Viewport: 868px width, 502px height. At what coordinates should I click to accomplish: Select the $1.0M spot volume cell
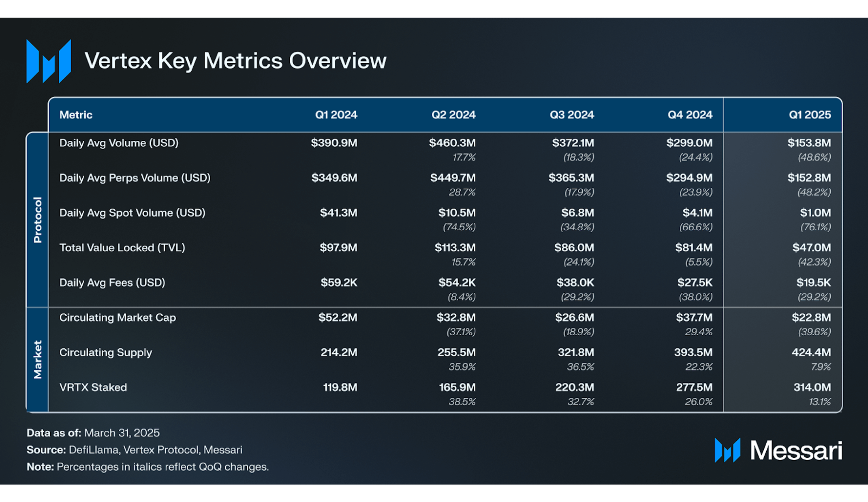click(815, 212)
